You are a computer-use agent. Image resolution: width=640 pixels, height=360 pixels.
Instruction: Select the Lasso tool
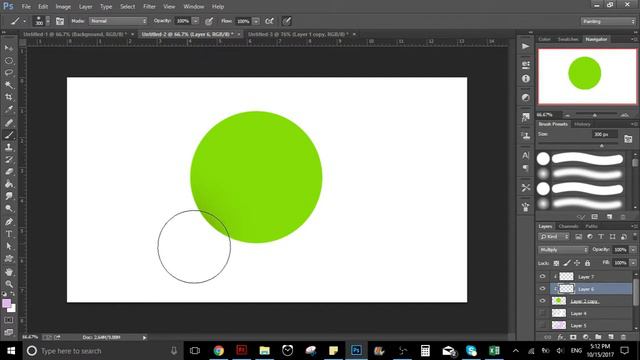pos(9,73)
